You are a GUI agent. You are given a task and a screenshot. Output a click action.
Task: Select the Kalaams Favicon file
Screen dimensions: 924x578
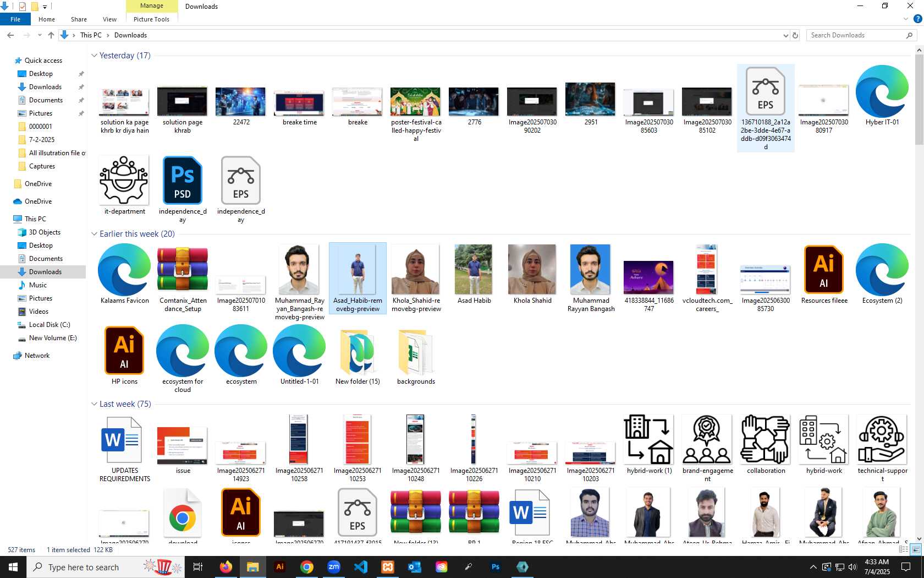point(124,269)
